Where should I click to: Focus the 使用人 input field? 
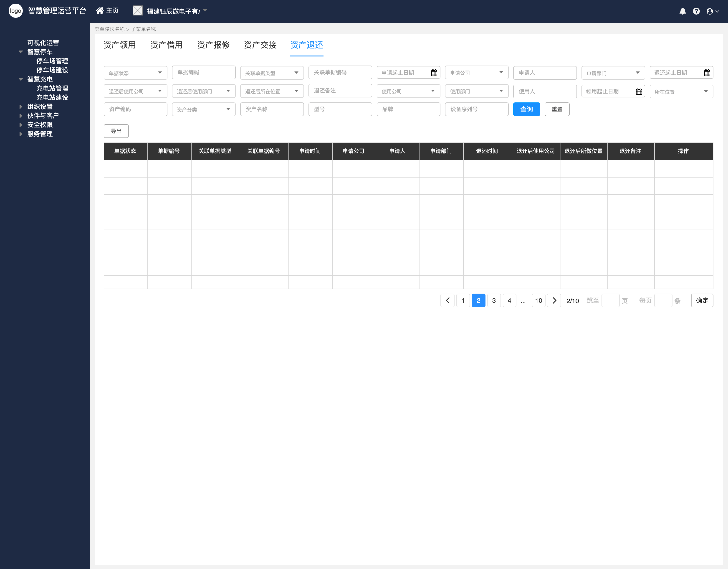(x=545, y=91)
